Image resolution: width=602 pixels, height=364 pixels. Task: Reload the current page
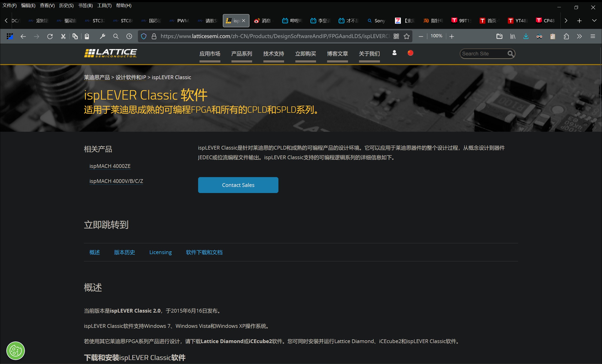click(50, 36)
